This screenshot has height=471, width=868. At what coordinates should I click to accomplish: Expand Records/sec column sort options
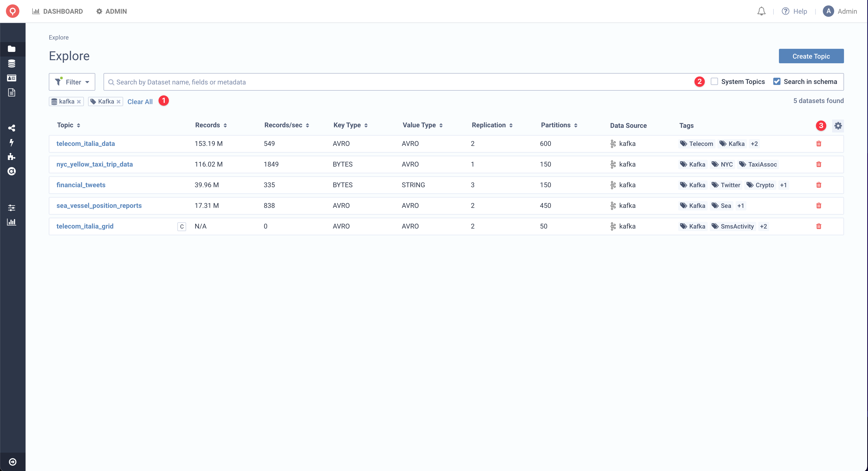(x=307, y=125)
